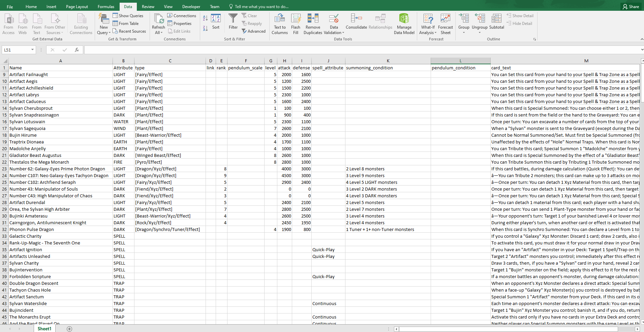This screenshot has height=332, width=644.
Task: Sort Z to A descending
Action: pyautogui.click(x=205, y=28)
